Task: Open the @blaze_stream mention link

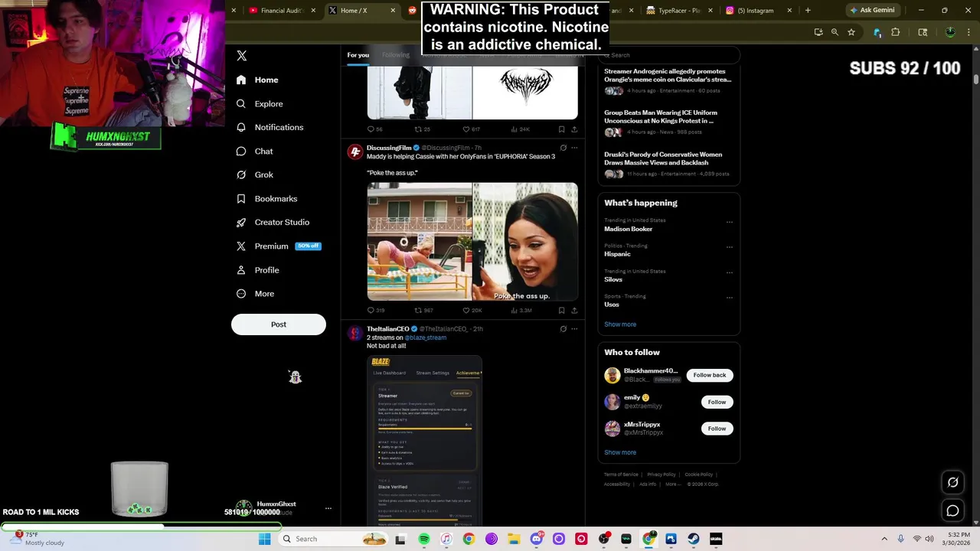Action: [x=426, y=337]
